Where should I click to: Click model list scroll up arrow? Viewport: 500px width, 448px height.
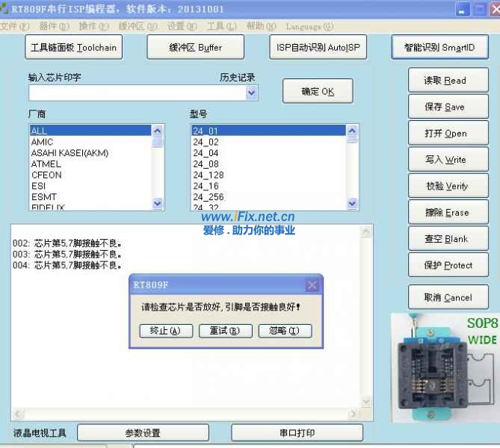[352, 131]
